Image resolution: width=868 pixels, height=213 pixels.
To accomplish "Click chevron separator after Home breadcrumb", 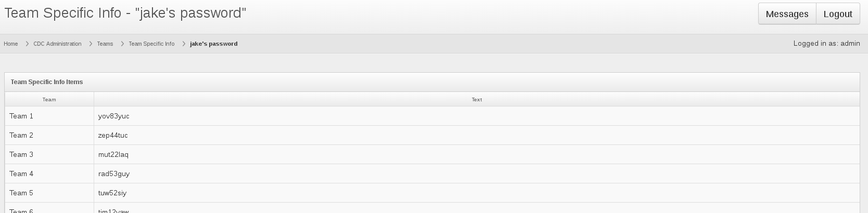I will pos(27,44).
